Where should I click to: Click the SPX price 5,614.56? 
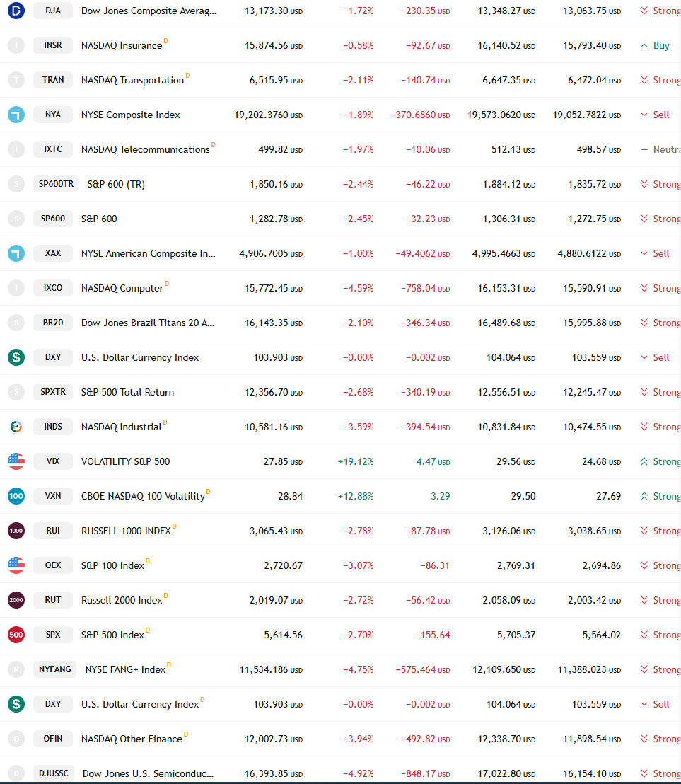tap(284, 635)
